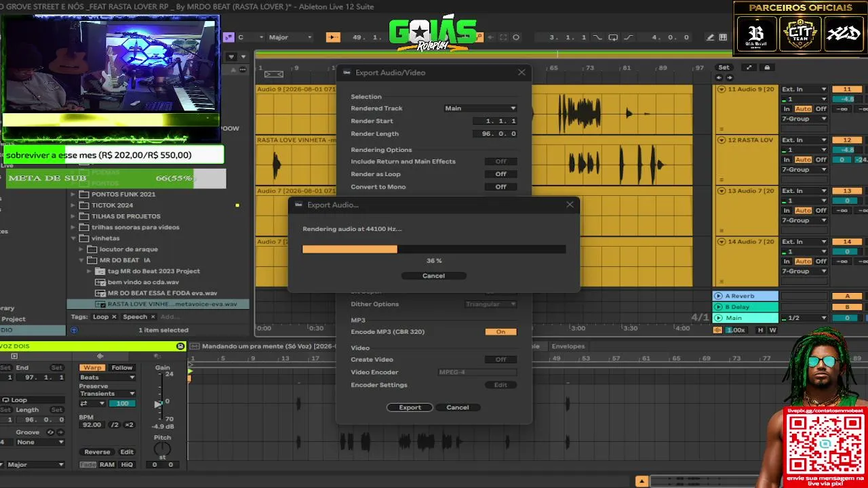Toggle the Create Video option
The height and width of the screenshot is (488, 868).
500,360
